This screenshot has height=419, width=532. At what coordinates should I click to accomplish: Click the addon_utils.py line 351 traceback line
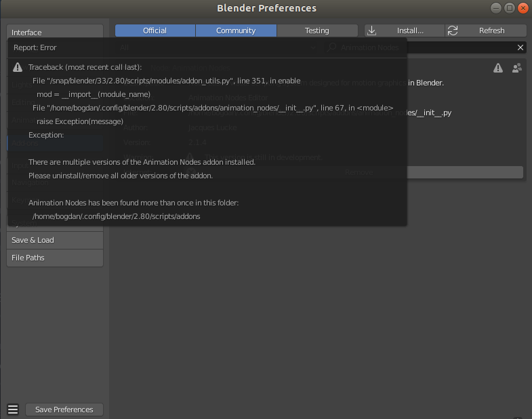pos(166,81)
